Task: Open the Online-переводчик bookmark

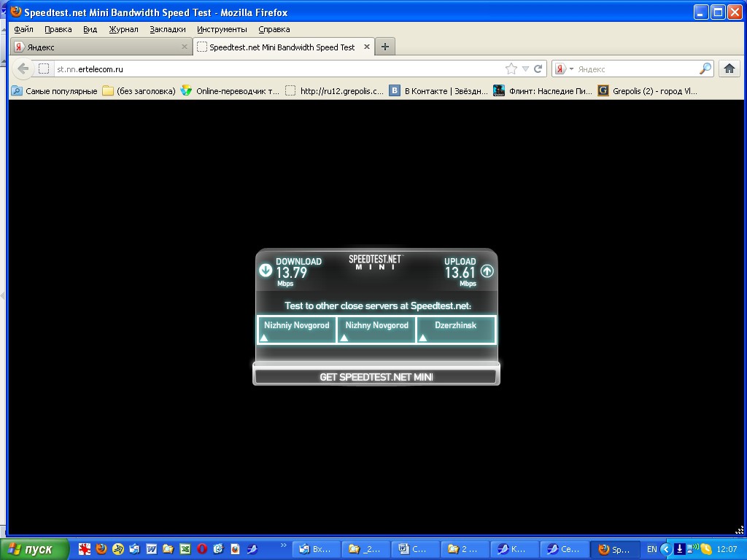Action: coord(230,91)
